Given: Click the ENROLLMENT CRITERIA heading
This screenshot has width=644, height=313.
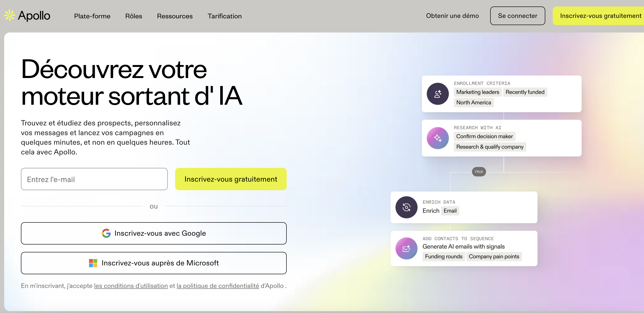Looking at the screenshot, I should click(x=482, y=83).
